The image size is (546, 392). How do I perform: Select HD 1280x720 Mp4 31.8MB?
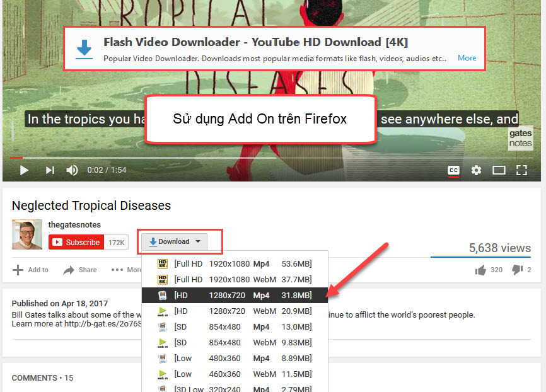point(235,295)
